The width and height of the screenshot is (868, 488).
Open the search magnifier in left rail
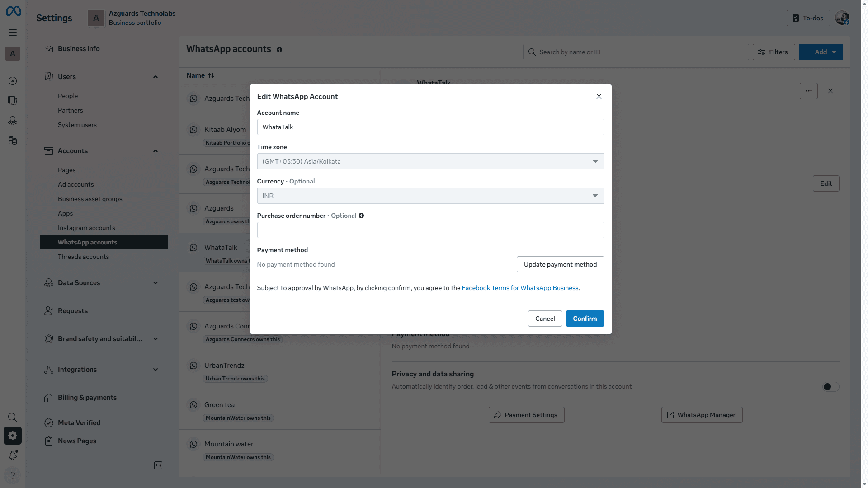pyautogui.click(x=13, y=418)
